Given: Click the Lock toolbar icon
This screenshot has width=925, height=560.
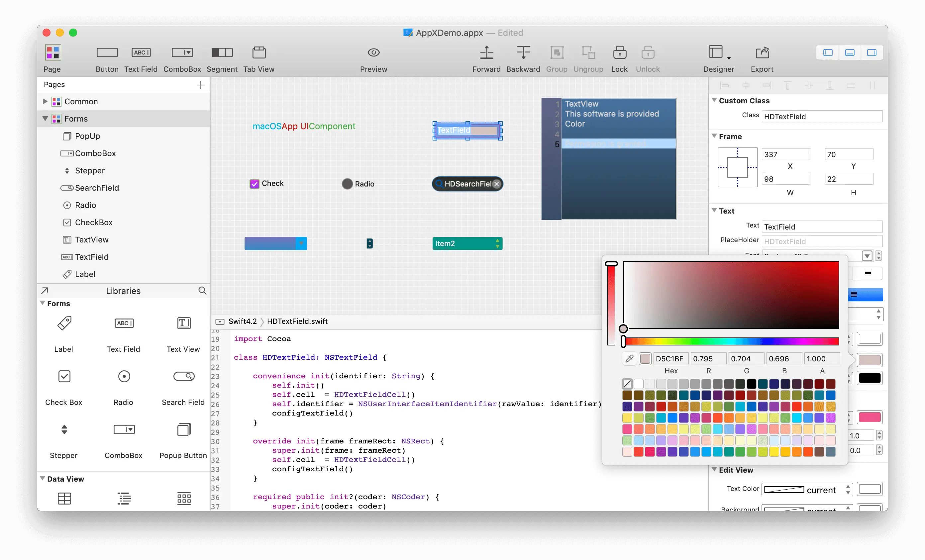Looking at the screenshot, I should [619, 52].
